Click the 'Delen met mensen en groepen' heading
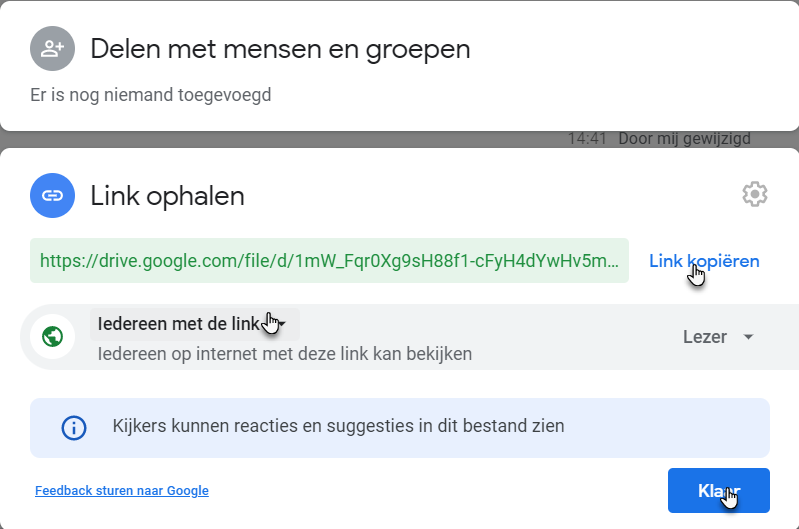Viewport: 799px width, 529px height. tap(280, 49)
